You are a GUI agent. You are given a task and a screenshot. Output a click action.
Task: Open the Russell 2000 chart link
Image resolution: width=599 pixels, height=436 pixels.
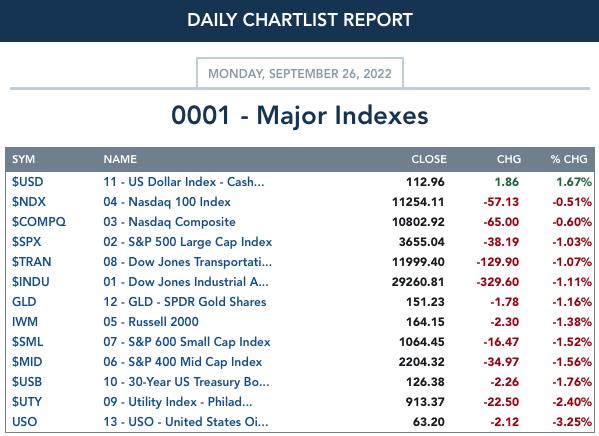(x=151, y=322)
